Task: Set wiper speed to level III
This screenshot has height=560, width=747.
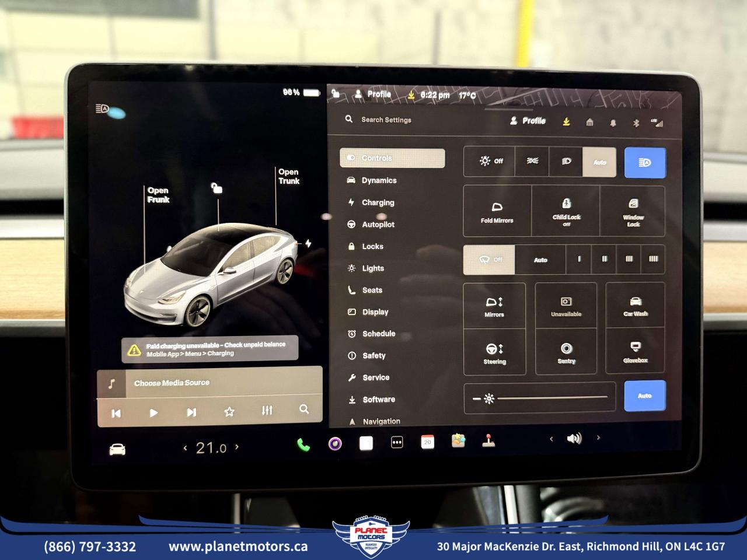Action: pyautogui.click(x=629, y=260)
